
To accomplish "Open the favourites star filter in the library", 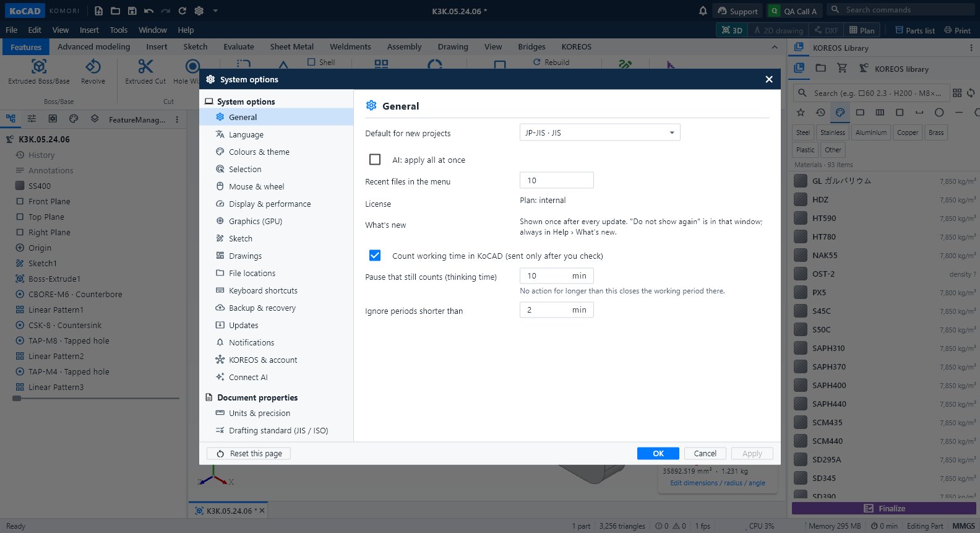I will tap(801, 112).
